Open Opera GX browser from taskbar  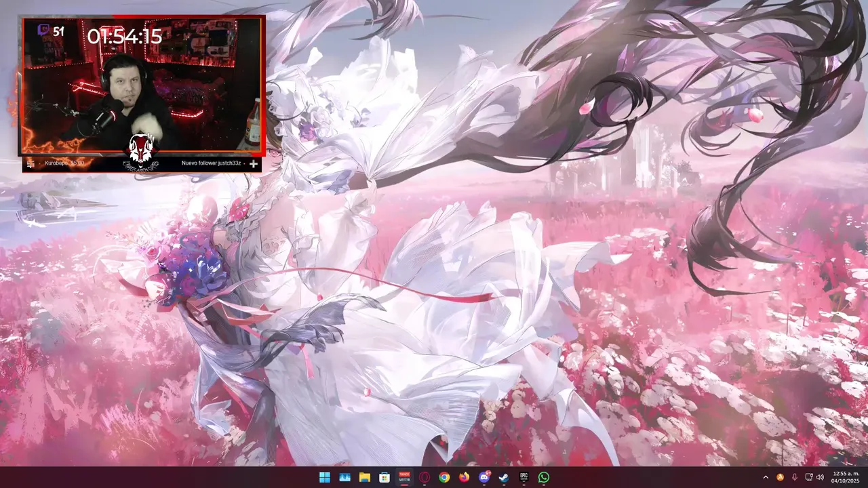click(x=425, y=477)
